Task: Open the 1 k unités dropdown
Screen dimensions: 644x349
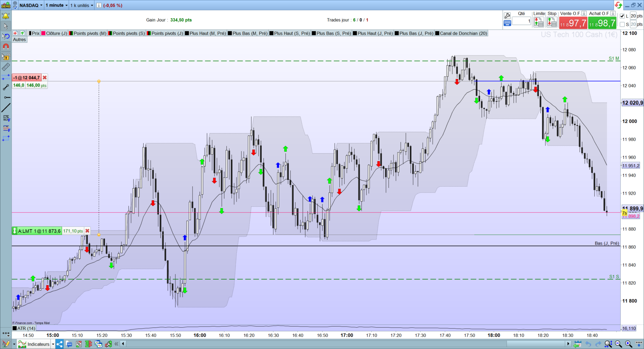Action: [82, 5]
